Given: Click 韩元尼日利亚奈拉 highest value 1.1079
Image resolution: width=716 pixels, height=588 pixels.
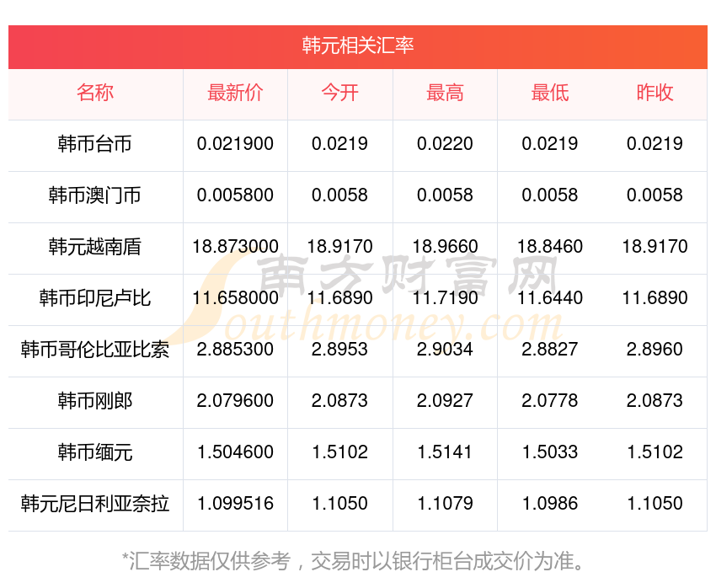Looking at the screenshot, I should (445, 504).
